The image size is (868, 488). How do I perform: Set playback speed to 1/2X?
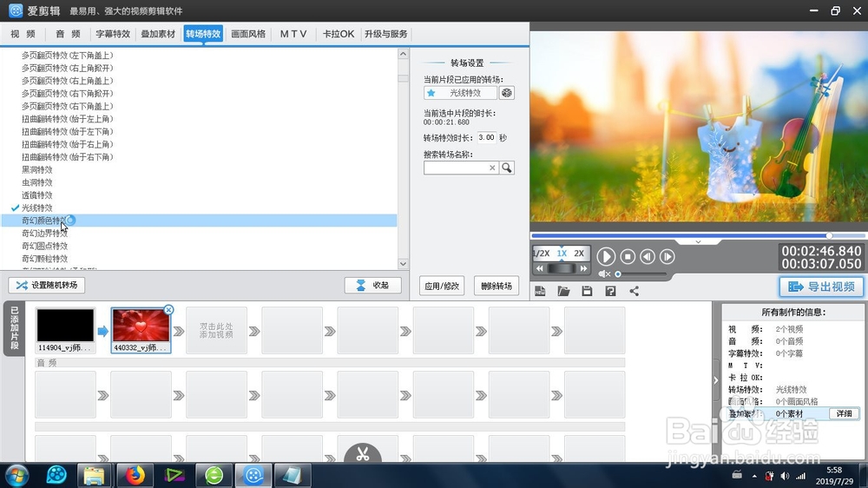[x=542, y=254]
